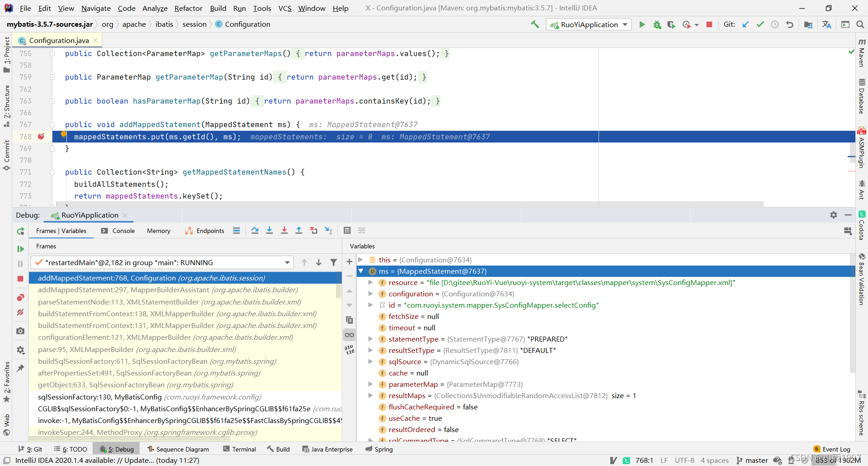
Task: Open Search Everywhere magnifier icon
Action: pyautogui.click(x=860, y=24)
